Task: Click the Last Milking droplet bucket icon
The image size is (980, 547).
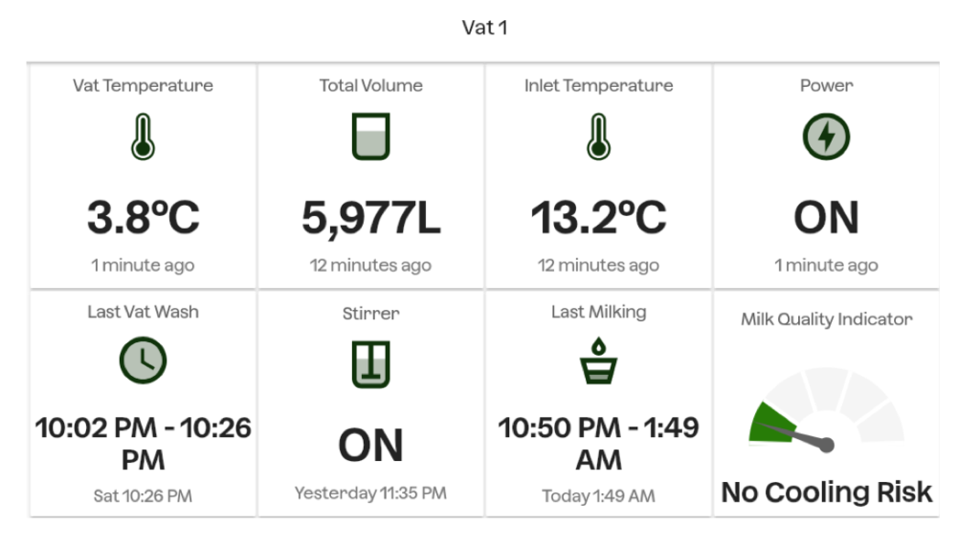Action: pos(599,361)
